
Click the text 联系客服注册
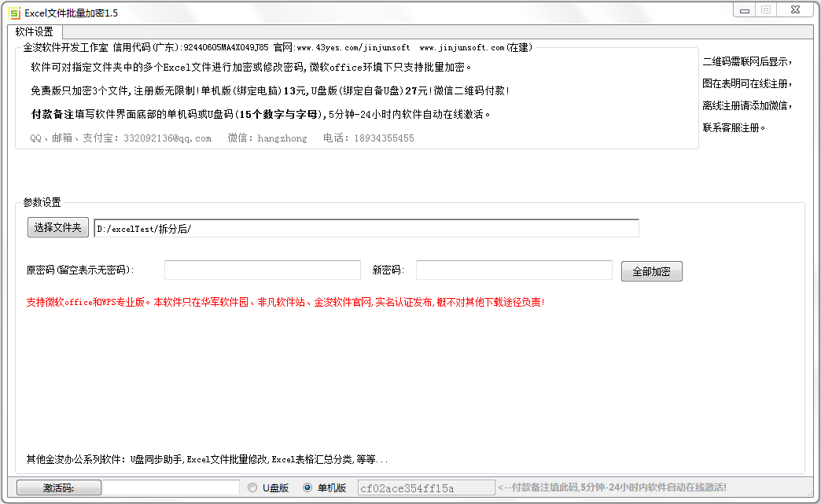tap(733, 127)
